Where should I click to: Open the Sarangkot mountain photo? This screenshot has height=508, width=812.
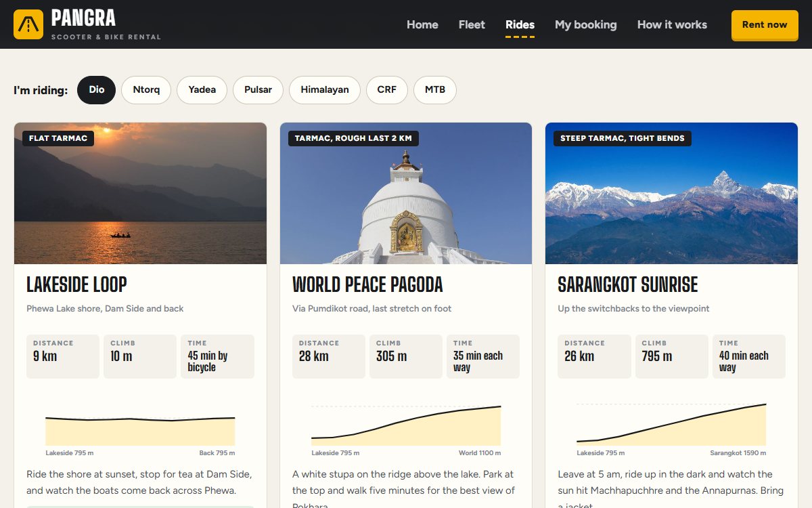tap(671, 193)
